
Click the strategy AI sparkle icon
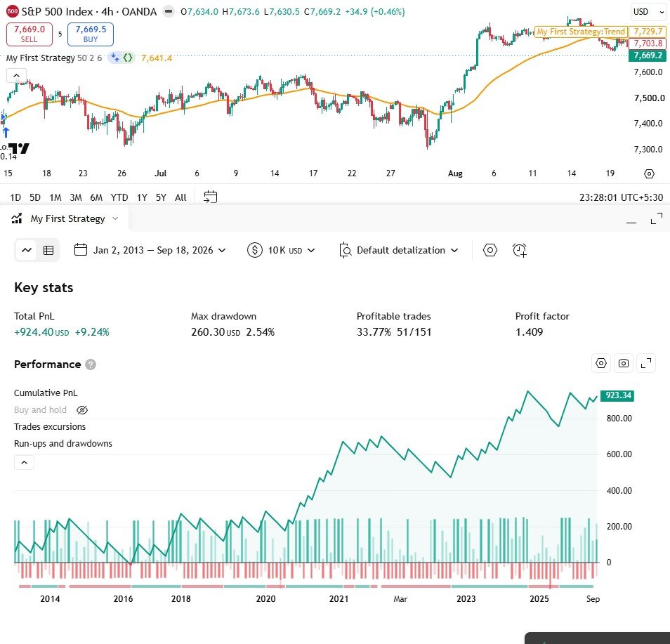click(x=114, y=58)
